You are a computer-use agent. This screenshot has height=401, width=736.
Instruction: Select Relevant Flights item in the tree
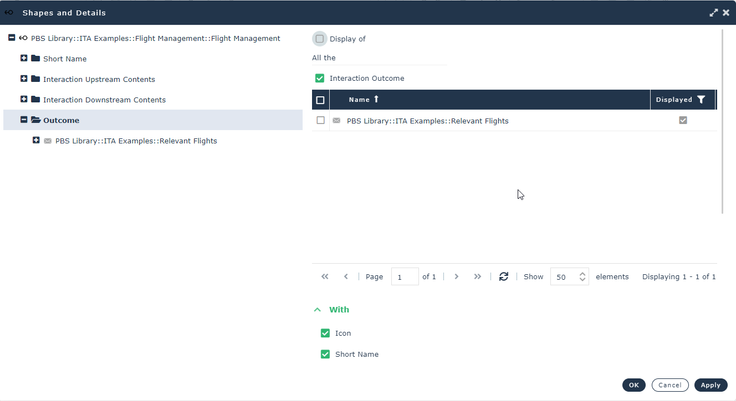(136, 141)
